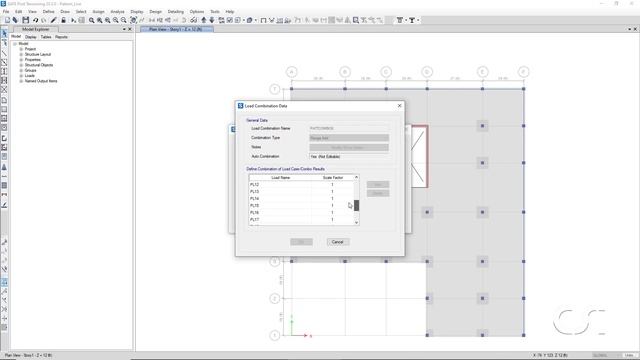Click the load table scroll down arrow
The width and height of the screenshot is (640, 360).
[x=356, y=222]
